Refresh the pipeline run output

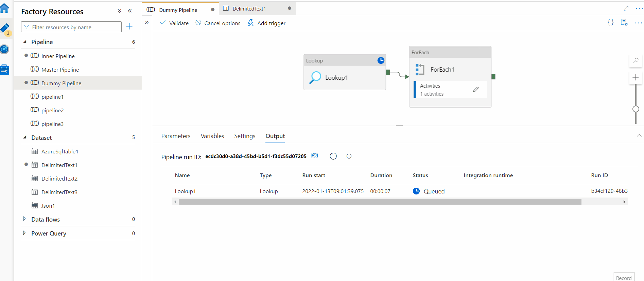click(x=333, y=156)
